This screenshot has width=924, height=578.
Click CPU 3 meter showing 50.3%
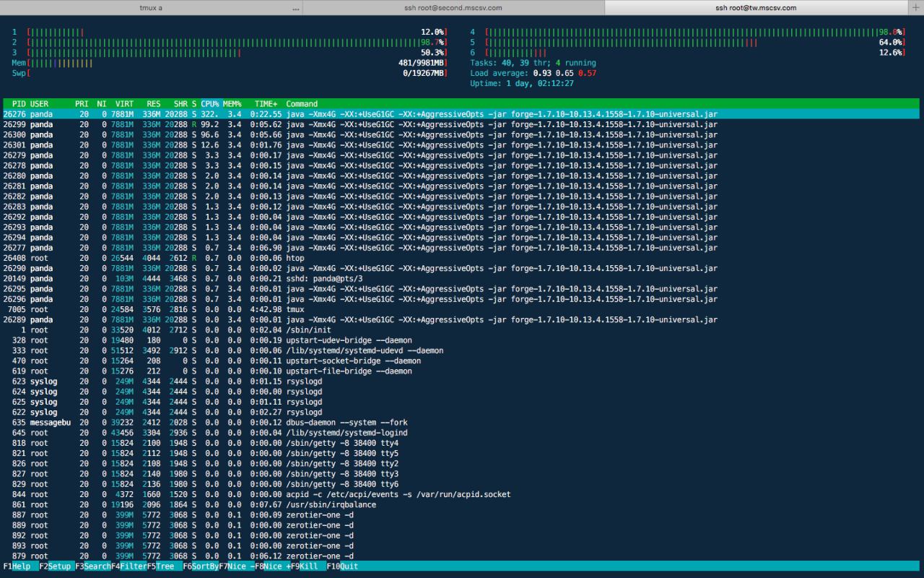tap(230, 53)
